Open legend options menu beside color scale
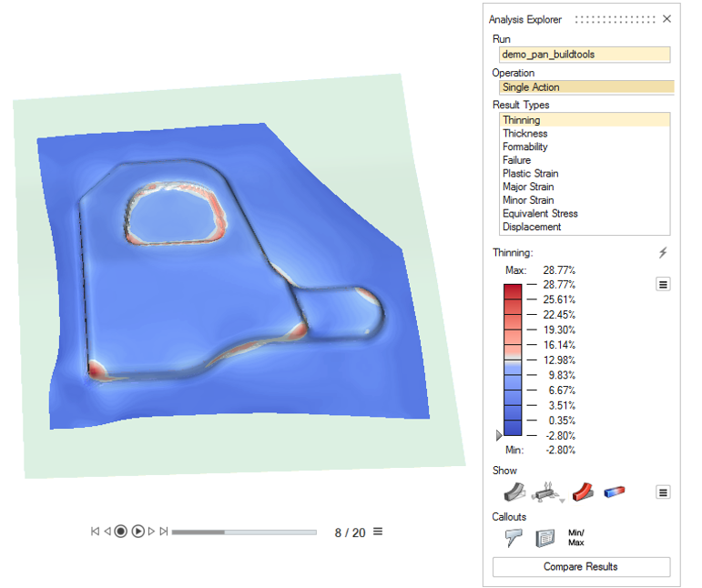Screen dimensions: 702x588 pyautogui.click(x=663, y=285)
